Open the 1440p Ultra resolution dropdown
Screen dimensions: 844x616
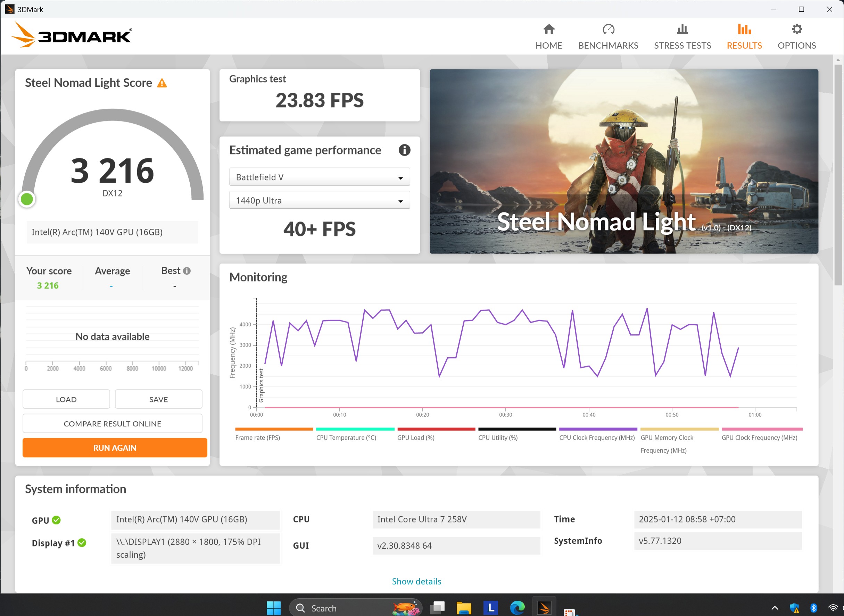point(319,201)
